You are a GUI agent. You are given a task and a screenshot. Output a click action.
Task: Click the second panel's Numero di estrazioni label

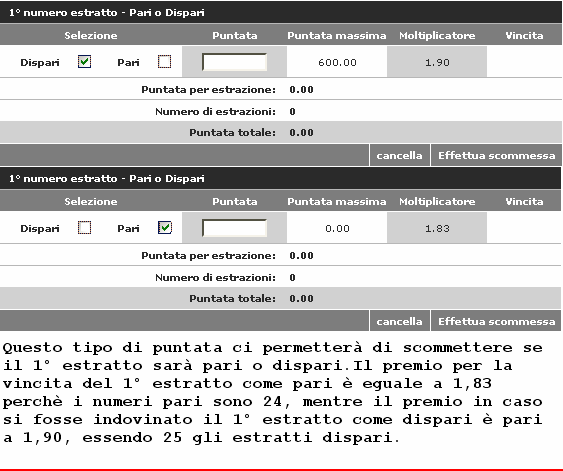[215, 277]
